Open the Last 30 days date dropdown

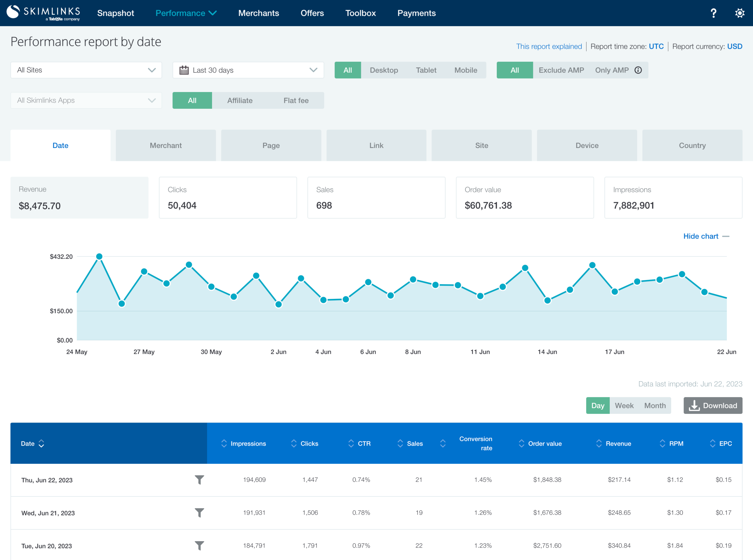tap(248, 70)
